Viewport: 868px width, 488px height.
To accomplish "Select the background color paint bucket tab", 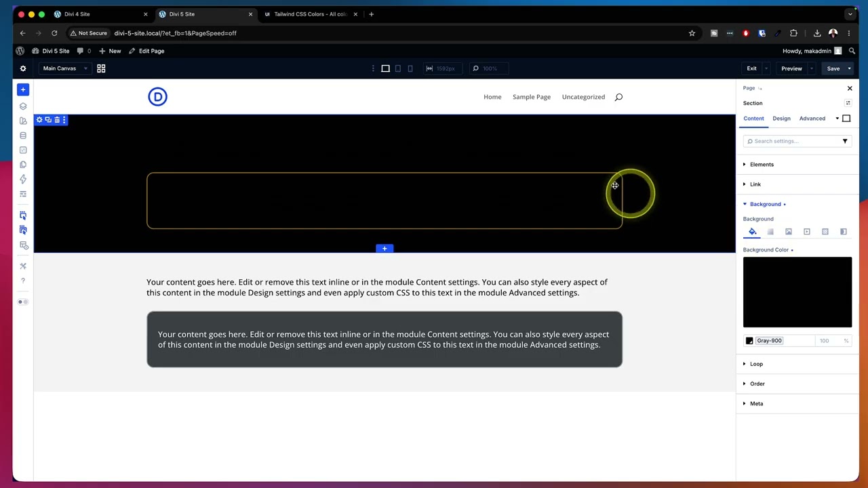I will pos(752,232).
